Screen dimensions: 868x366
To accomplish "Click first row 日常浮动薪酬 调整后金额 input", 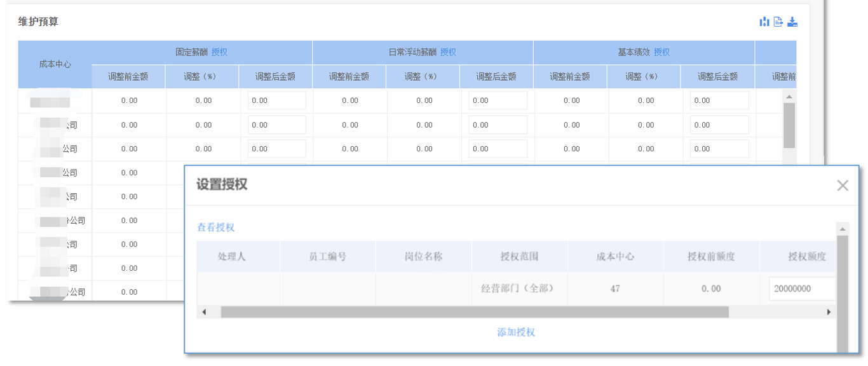I will [x=498, y=100].
